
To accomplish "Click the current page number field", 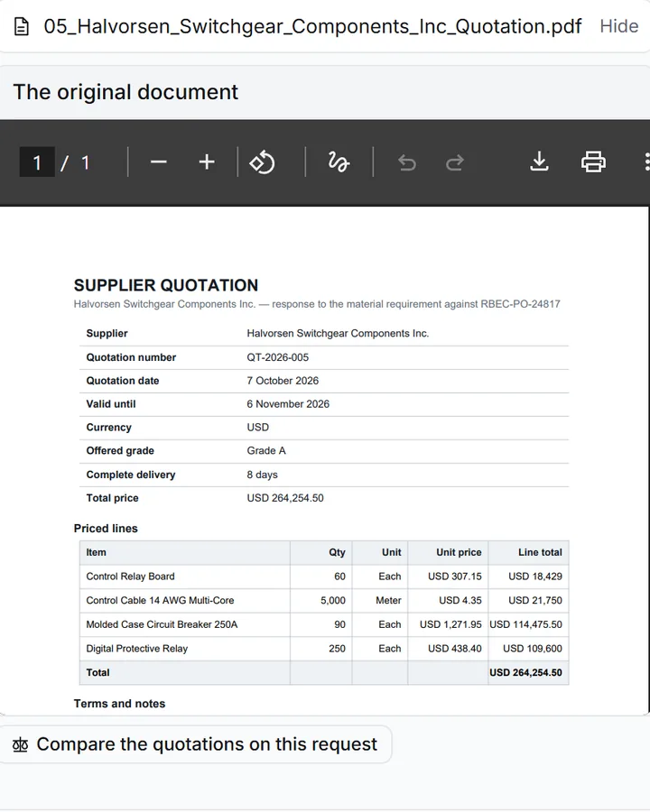I will click(x=37, y=162).
